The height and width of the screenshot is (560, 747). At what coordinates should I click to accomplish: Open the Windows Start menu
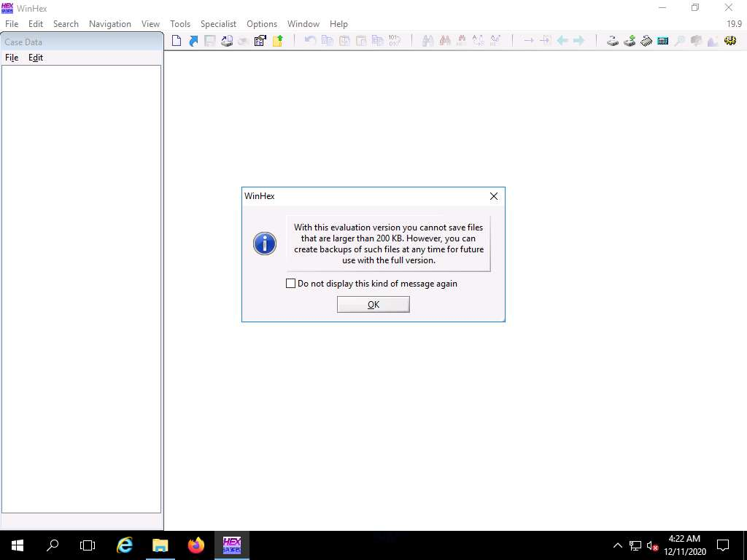tap(18, 545)
